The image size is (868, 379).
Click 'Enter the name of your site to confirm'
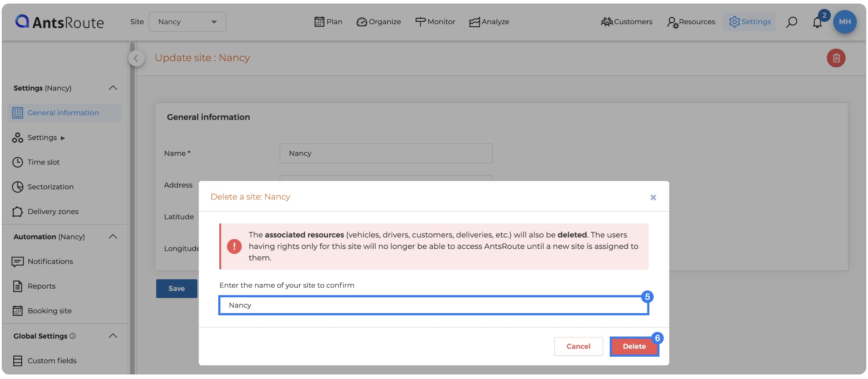pyautogui.click(x=287, y=285)
